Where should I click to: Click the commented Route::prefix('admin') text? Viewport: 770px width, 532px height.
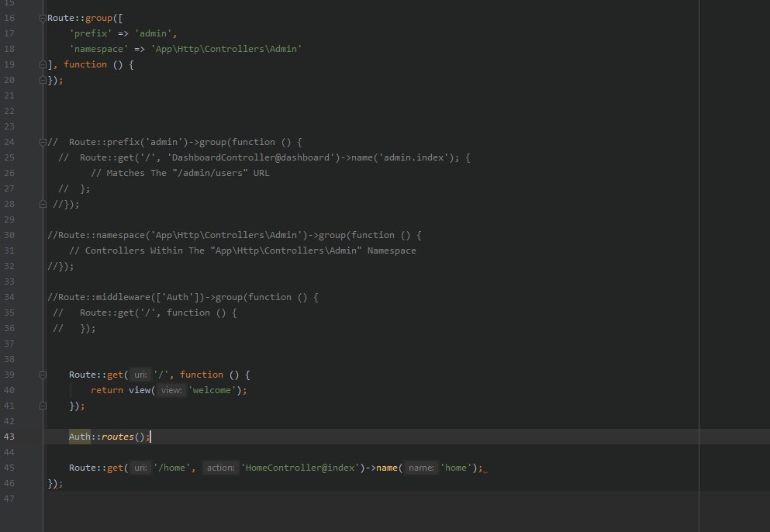pyautogui.click(x=128, y=142)
